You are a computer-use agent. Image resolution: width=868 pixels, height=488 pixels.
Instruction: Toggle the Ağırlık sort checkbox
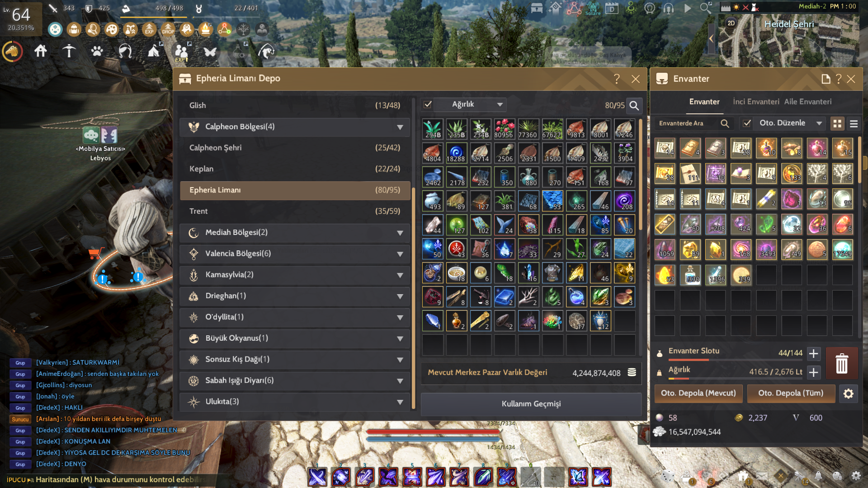click(x=428, y=104)
